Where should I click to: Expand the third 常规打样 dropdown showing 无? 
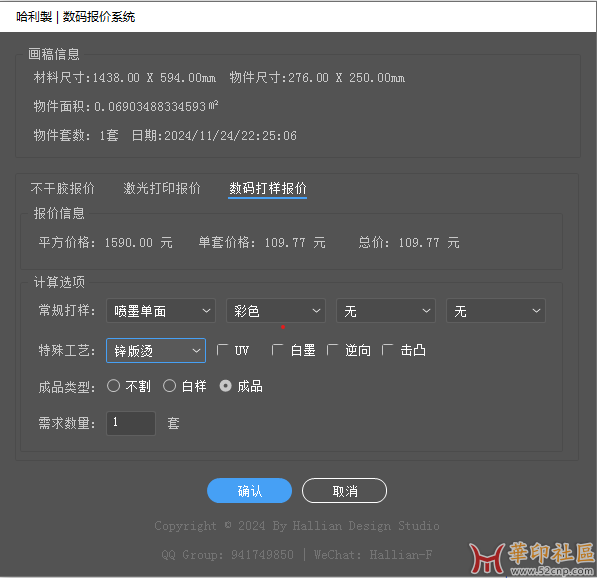[x=386, y=311]
